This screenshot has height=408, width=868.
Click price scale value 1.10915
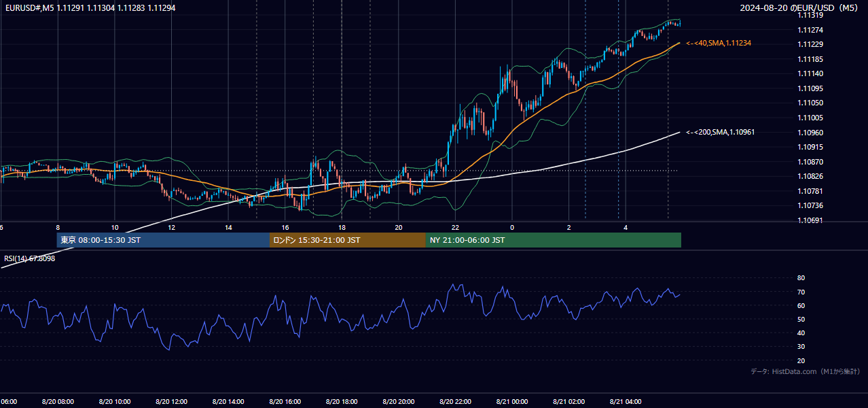click(x=812, y=147)
